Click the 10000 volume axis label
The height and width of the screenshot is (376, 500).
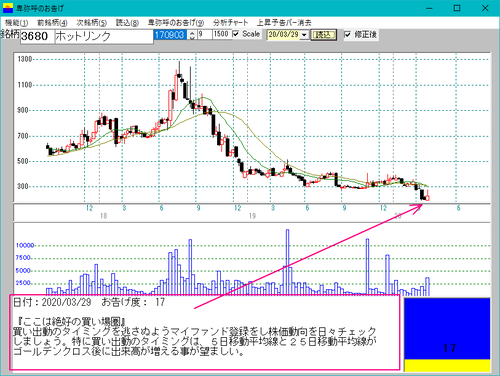25,245
